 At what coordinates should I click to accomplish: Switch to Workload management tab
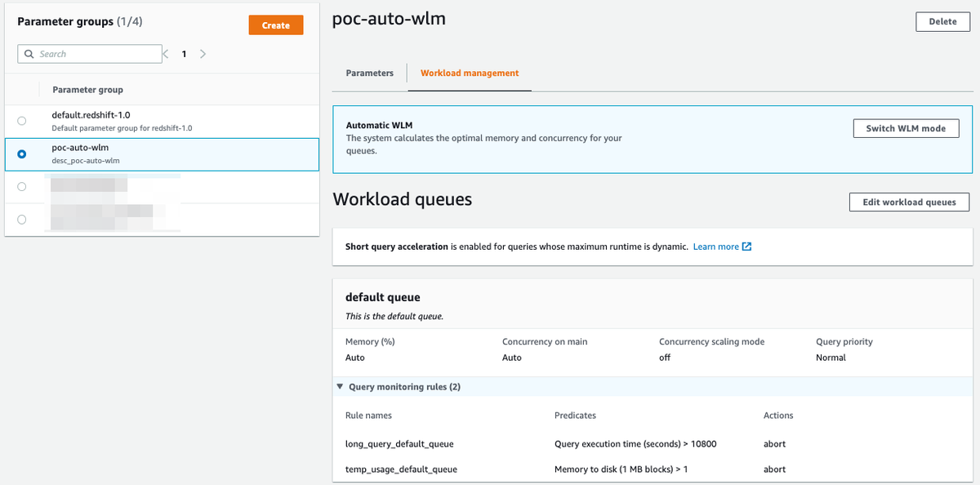coord(470,73)
